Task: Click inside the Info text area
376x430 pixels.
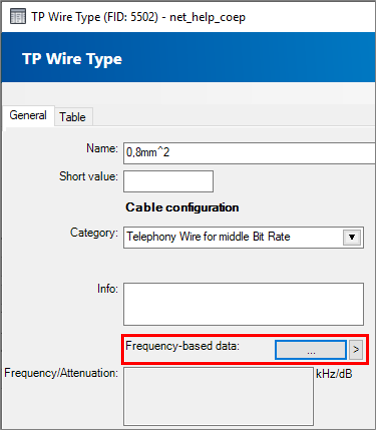Action: (243, 304)
